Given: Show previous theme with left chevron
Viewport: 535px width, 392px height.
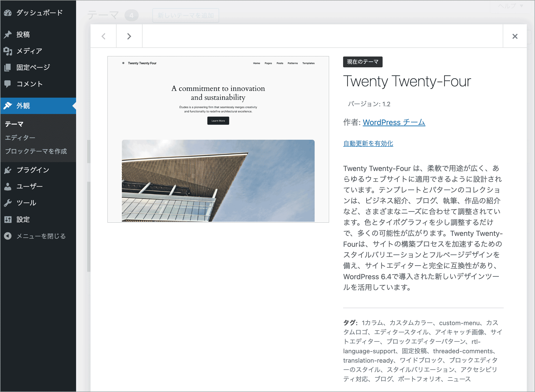Looking at the screenshot, I should pyautogui.click(x=104, y=36).
